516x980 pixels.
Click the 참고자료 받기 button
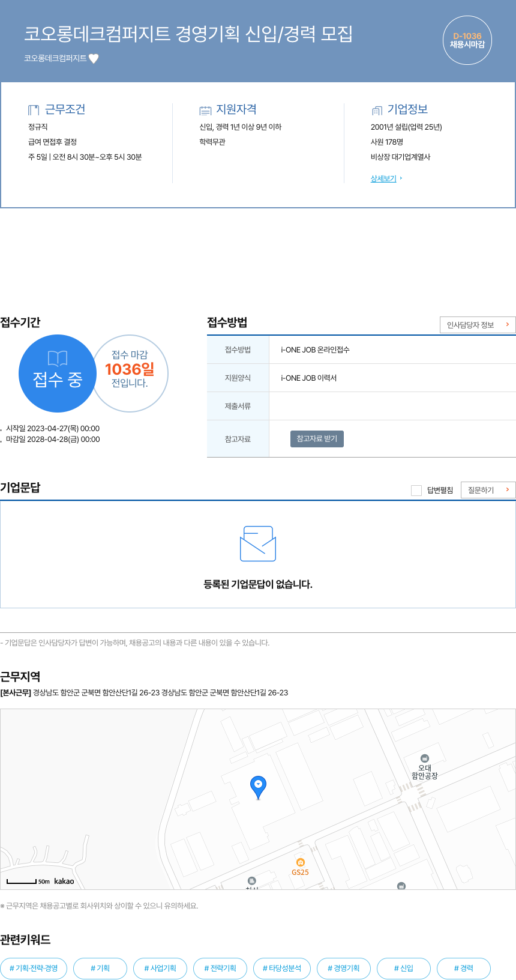pyautogui.click(x=317, y=439)
